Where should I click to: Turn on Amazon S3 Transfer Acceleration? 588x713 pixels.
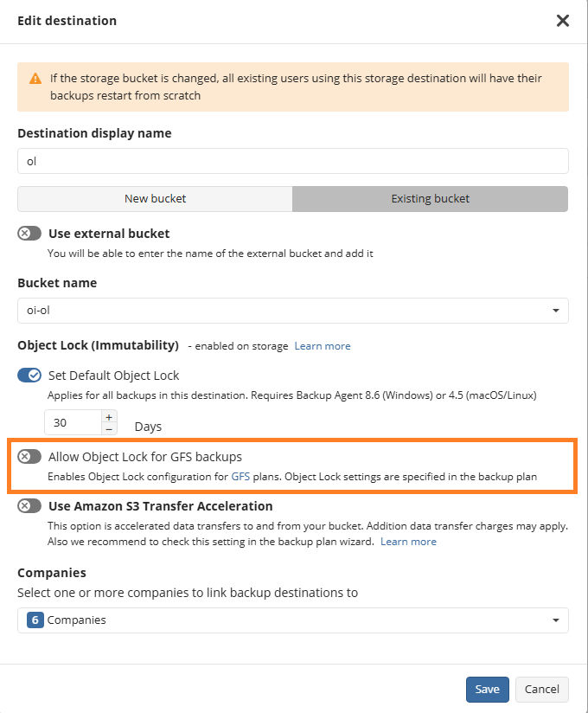[29, 506]
